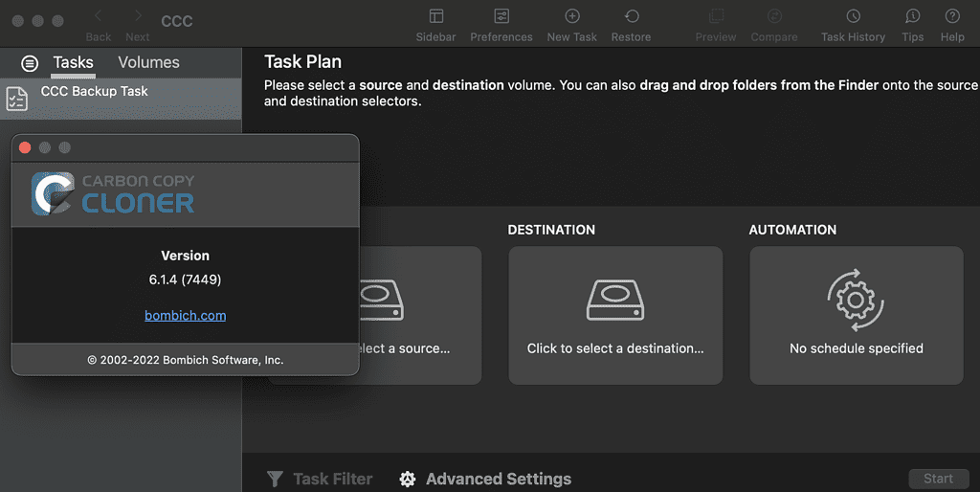The width and height of the screenshot is (980, 492).
Task: Open the Task Filter
Action: [x=320, y=479]
